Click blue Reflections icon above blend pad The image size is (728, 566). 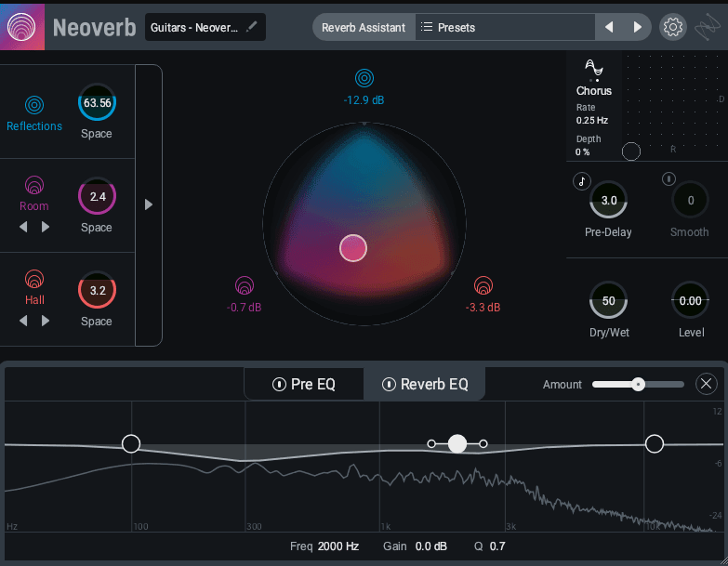pos(364,78)
